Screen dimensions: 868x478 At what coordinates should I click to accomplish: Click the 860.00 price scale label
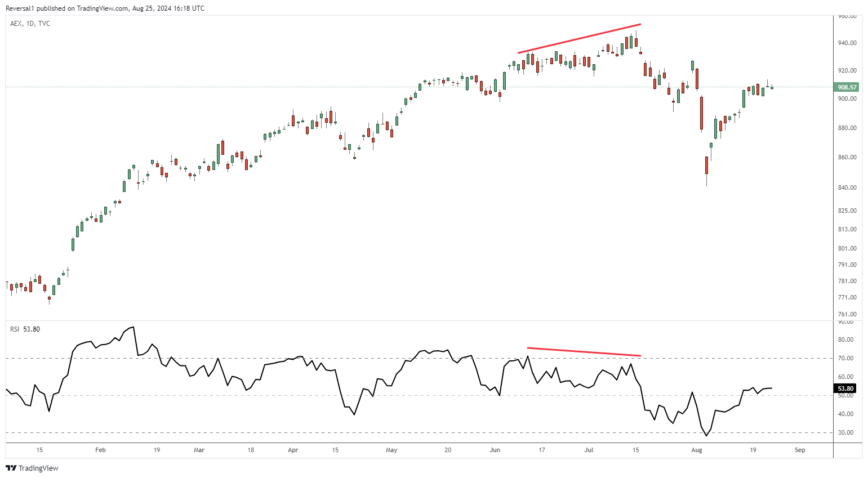pos(847,158)
